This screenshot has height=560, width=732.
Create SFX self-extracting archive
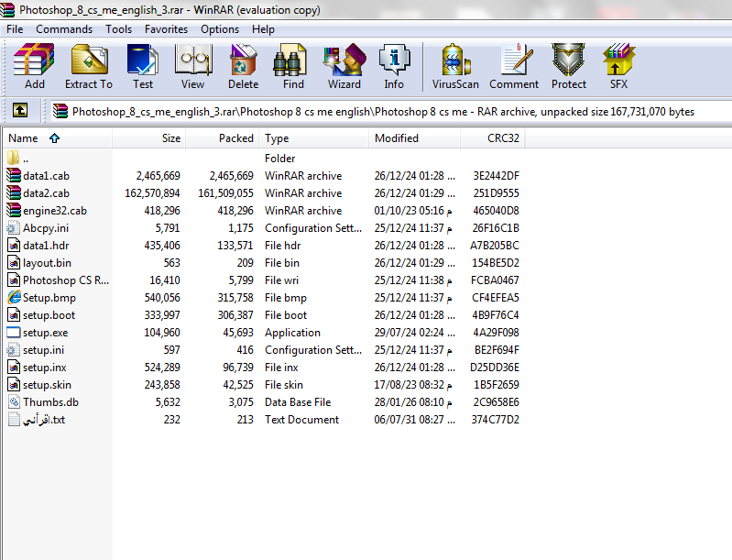click(619, 66)
